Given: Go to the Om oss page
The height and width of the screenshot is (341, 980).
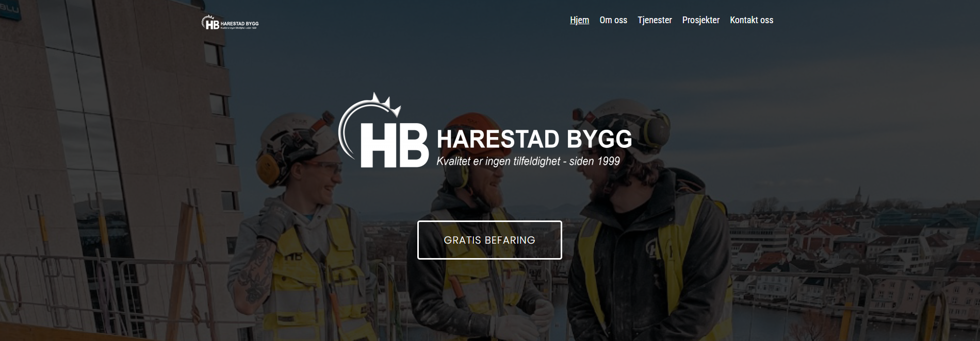Looking at the screenshot, I should tap(613, 20).
